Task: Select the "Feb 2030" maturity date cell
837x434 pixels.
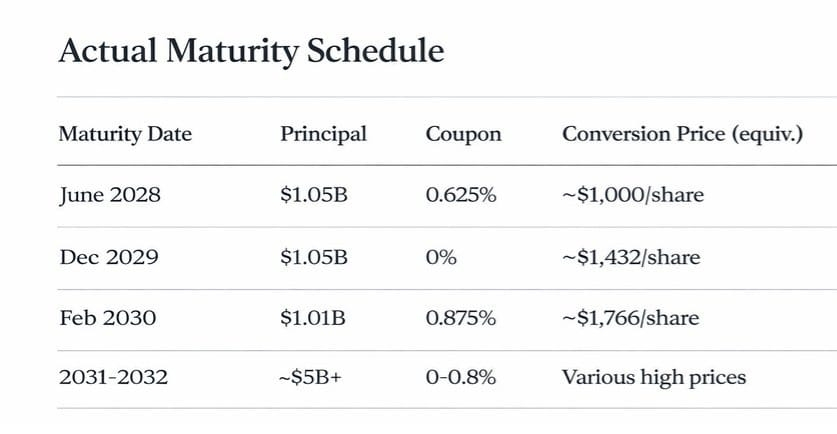Action: [107, 319]
